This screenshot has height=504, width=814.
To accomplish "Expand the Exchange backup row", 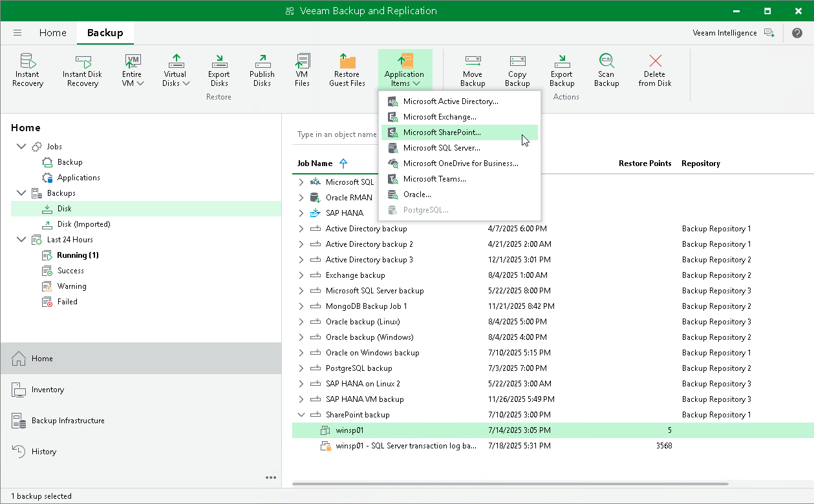I will point(301,275).
